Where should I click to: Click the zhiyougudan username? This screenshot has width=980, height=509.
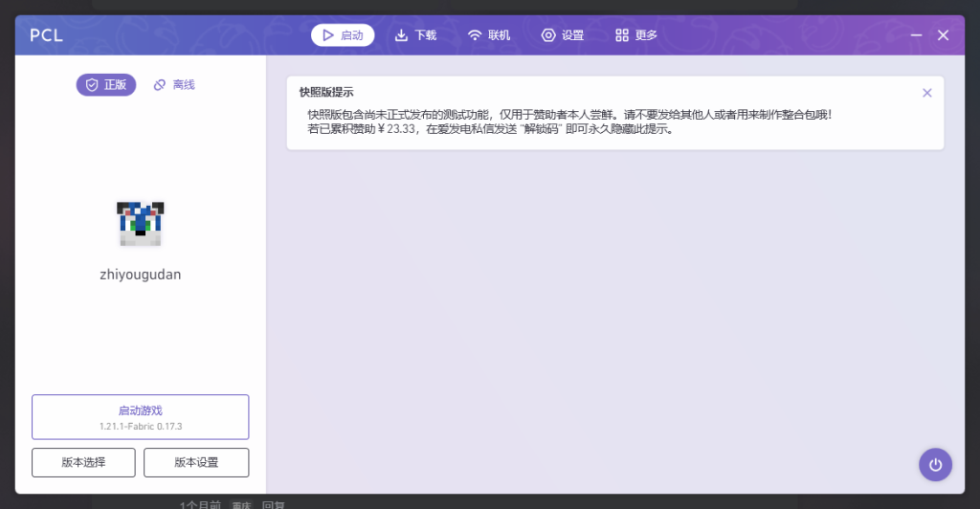pyautogui.click(x=140, y=275)
